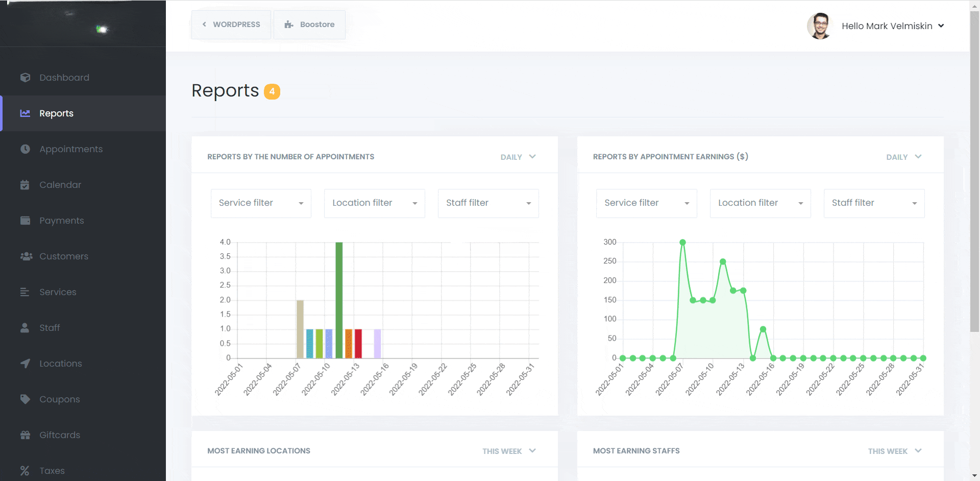This screenshot has height=481, width=980.
Task: Click the Coupons tag icon
Action: point(25,399)
